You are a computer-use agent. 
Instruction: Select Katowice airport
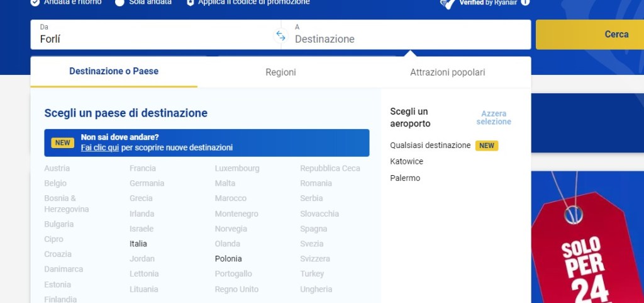pyautogui.click(x=407, y=162)
